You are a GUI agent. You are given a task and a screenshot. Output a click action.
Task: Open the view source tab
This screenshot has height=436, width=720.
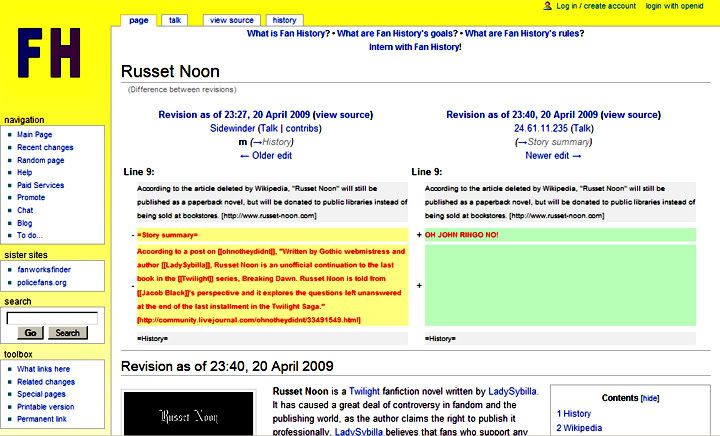(231, 19)
